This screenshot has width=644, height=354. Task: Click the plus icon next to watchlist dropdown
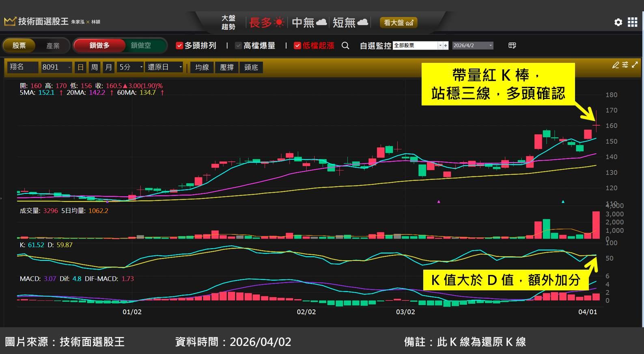[x=446, y=45]
